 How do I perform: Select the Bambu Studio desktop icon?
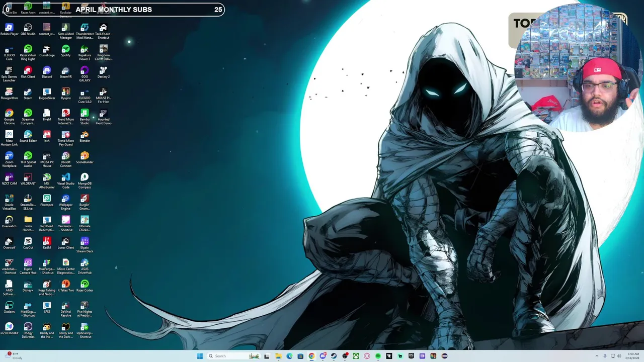coord(85,117)
